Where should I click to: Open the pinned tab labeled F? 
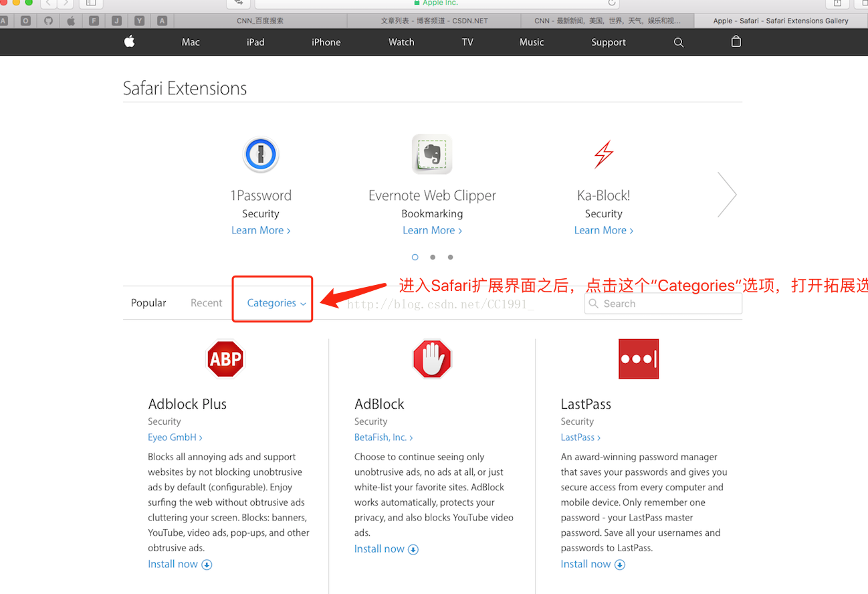94,21
